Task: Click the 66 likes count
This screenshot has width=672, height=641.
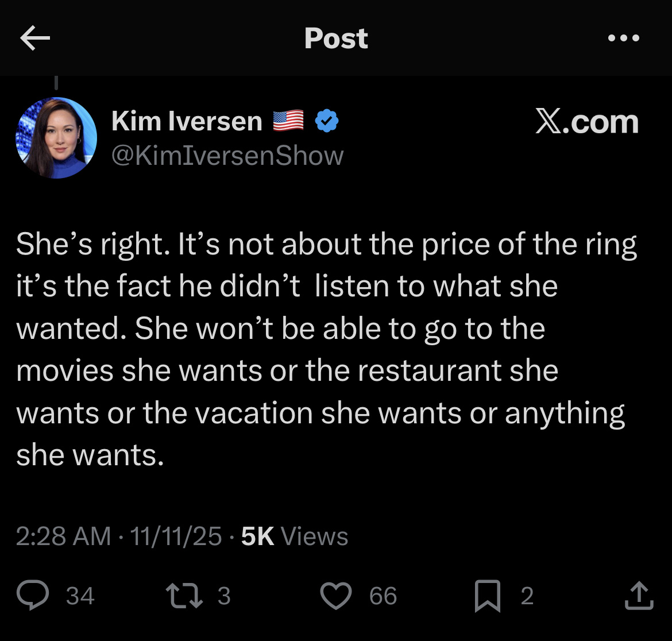Action: pos(383,596)
